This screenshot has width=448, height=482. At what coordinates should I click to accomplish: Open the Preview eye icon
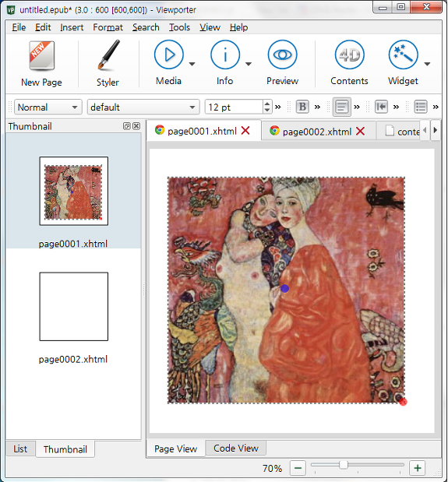282,55
